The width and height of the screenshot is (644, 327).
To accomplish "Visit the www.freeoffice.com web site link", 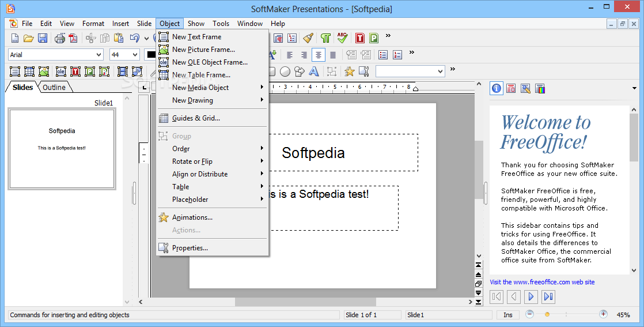I will coord(542,282).
